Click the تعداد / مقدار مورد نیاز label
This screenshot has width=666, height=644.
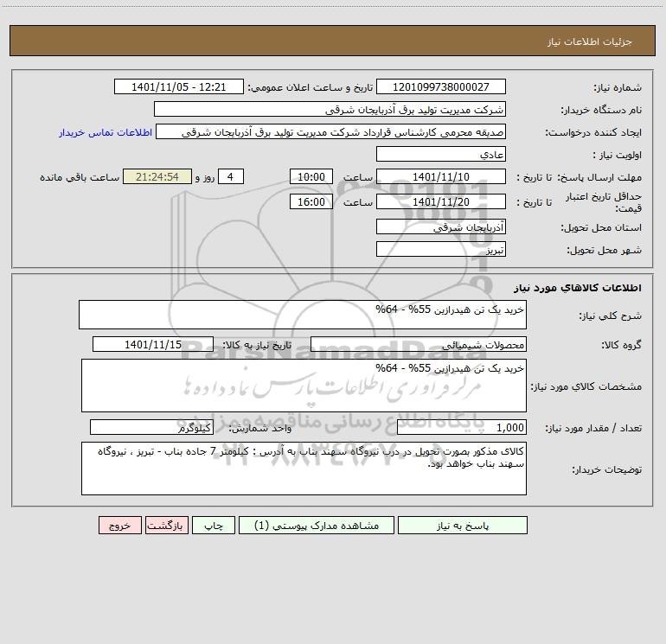click(593, 429)
